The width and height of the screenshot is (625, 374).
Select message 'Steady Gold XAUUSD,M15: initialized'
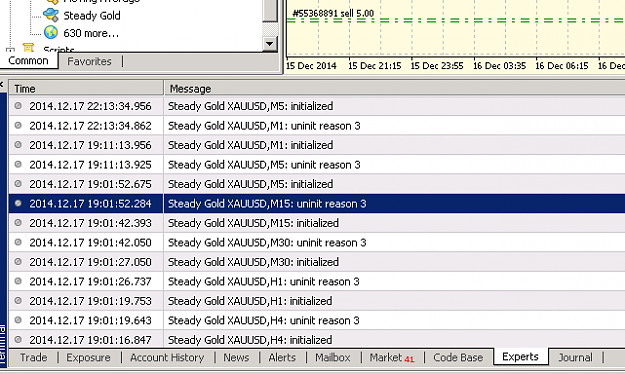pyautogui.click(x=253, y=223)
